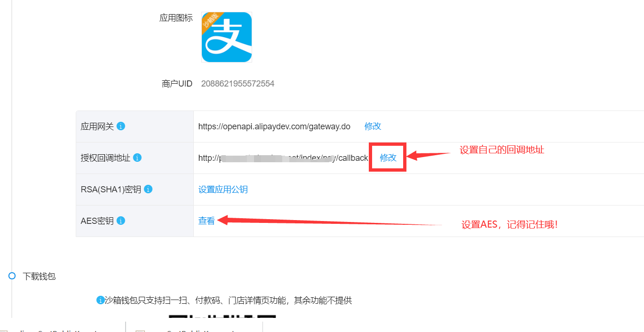Viewport: 644px width, 332px height.
Task: Click info icon before 沙箱钱包 notice
Action: 100,300
